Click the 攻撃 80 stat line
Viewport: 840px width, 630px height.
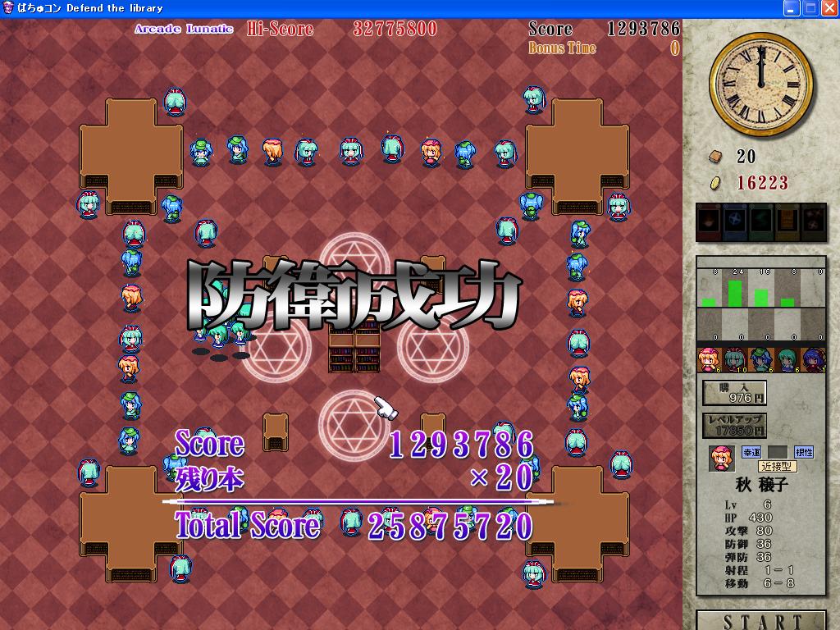pyautogui.click(x=748, y=531)
